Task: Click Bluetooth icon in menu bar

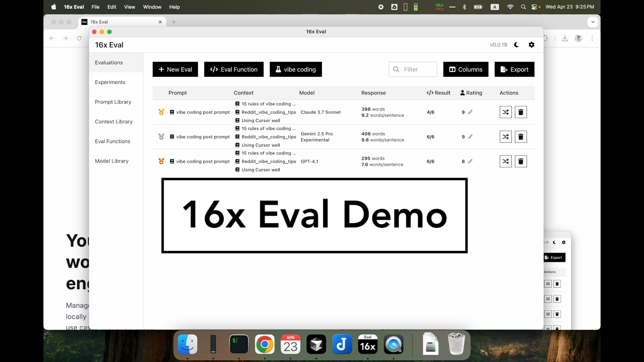Action: [465, 7]
